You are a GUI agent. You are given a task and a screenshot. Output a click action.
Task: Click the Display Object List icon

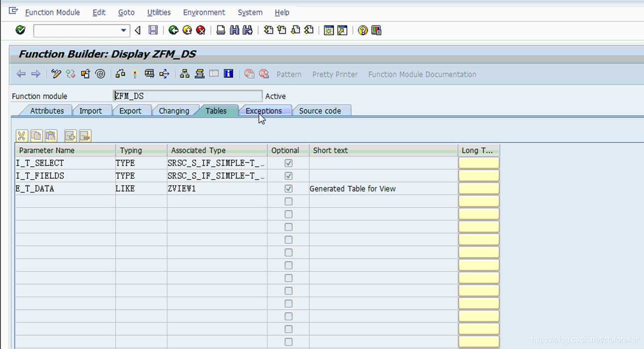click(185, 74)
